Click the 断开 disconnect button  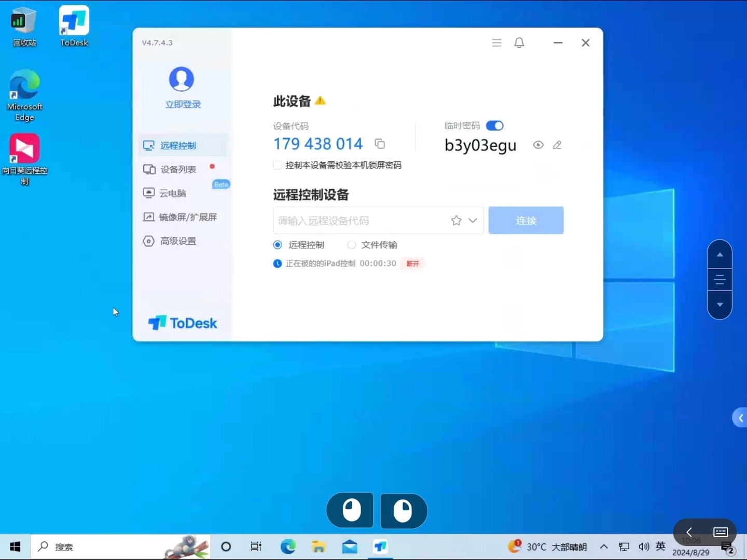click(413, 263)
